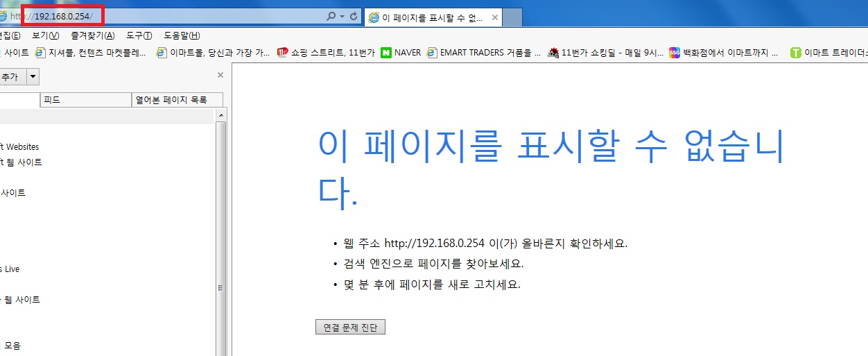This screenshot has width=868, height=356.
Task: Open the 보기(V) menu
Action: point(45,35)
